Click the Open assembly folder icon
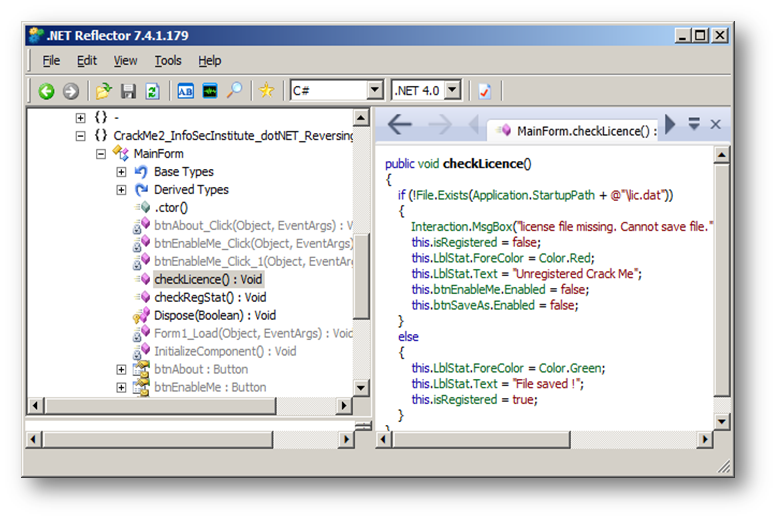 [104, 91]
